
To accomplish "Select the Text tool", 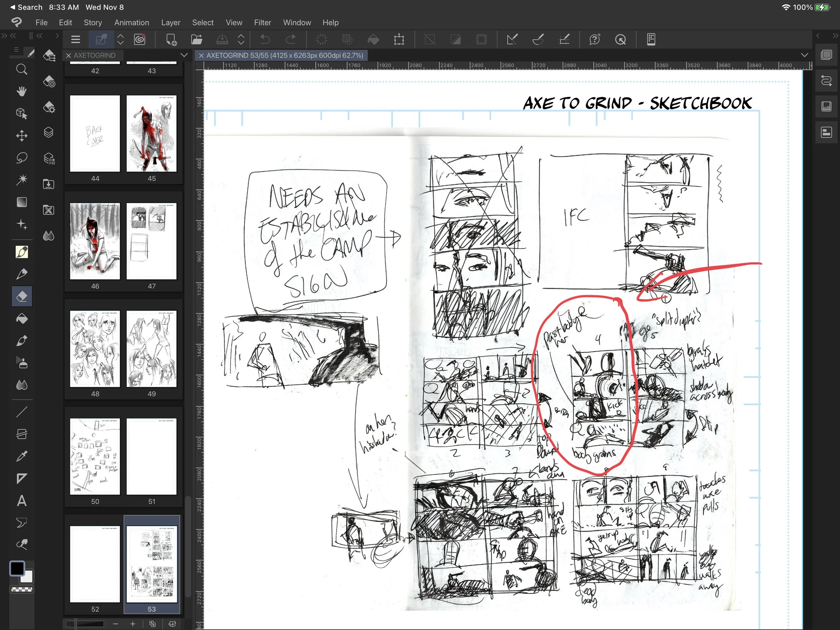I will [x=22, y=501].
